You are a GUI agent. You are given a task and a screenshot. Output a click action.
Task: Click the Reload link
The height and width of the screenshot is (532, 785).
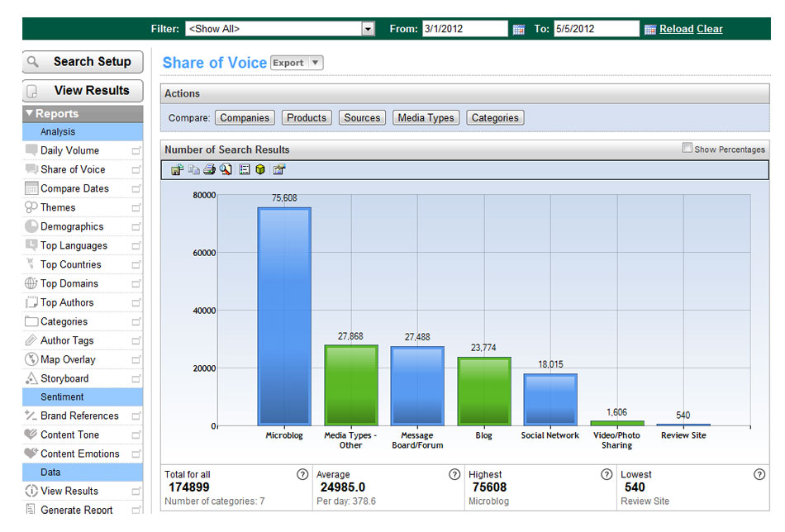pos(677,29)
